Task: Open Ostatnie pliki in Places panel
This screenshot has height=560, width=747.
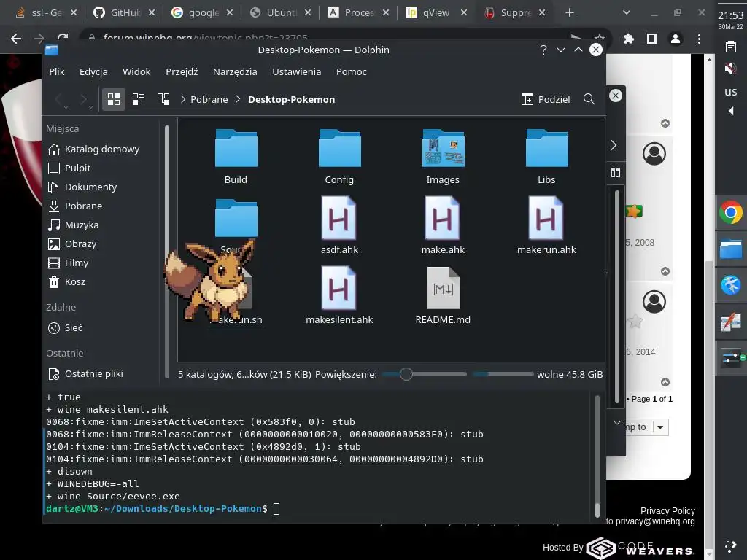Action: pos(86,374)
